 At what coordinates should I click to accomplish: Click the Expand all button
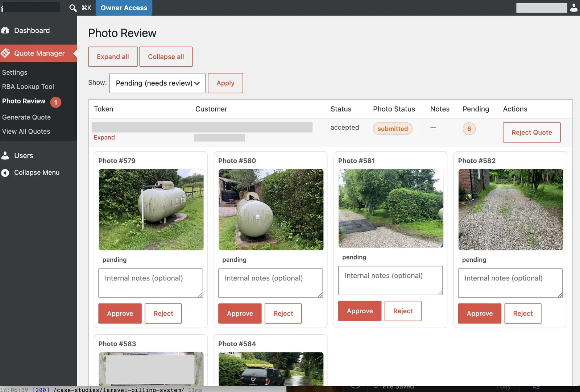click(x=113, y=57)
